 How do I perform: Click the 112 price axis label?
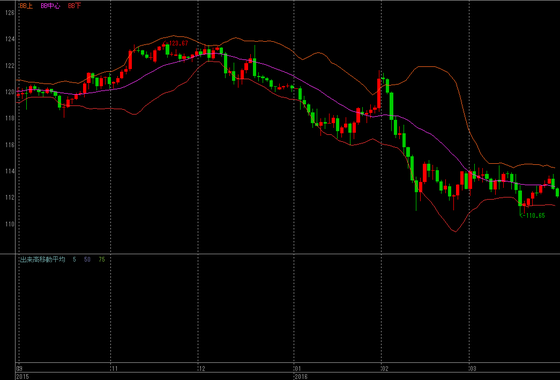[10, 198]
